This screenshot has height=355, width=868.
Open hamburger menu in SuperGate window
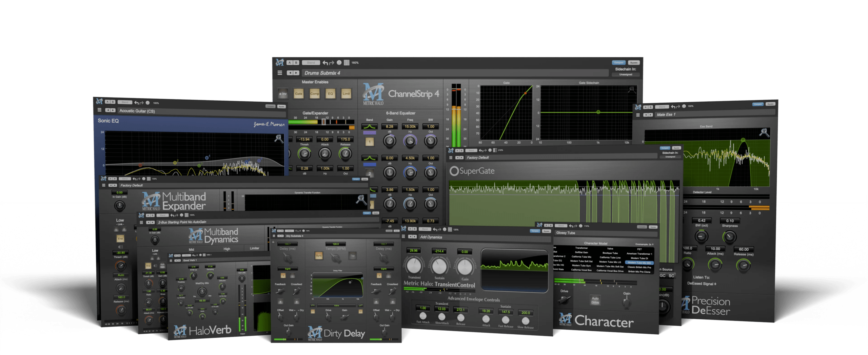451,158
